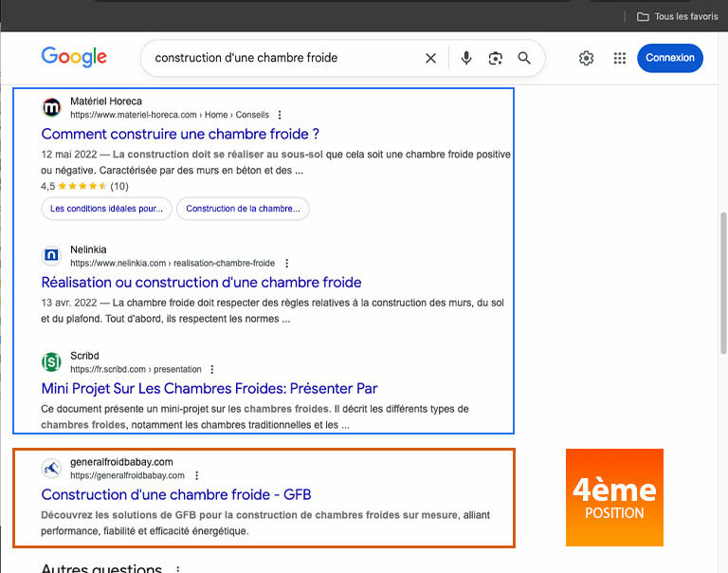Select "Les conditions idéales pour..." chip
Viewport: 728px width, 573px height.
106,209
